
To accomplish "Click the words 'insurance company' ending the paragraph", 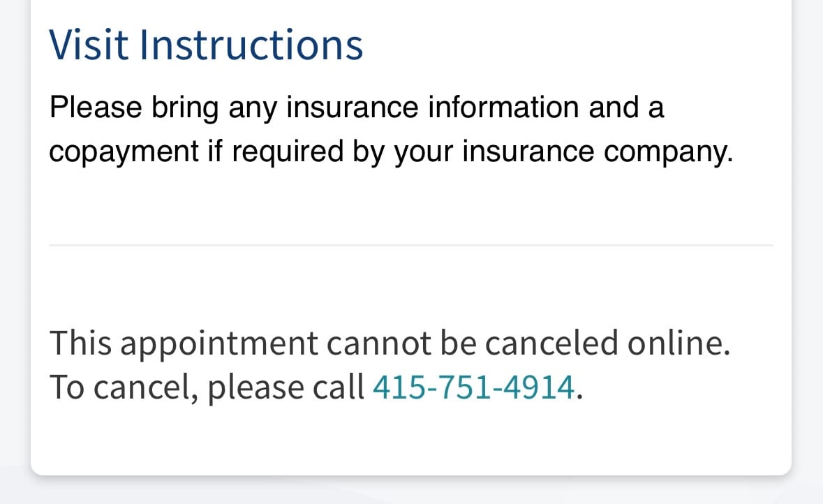I will click(x=598, y=152).
